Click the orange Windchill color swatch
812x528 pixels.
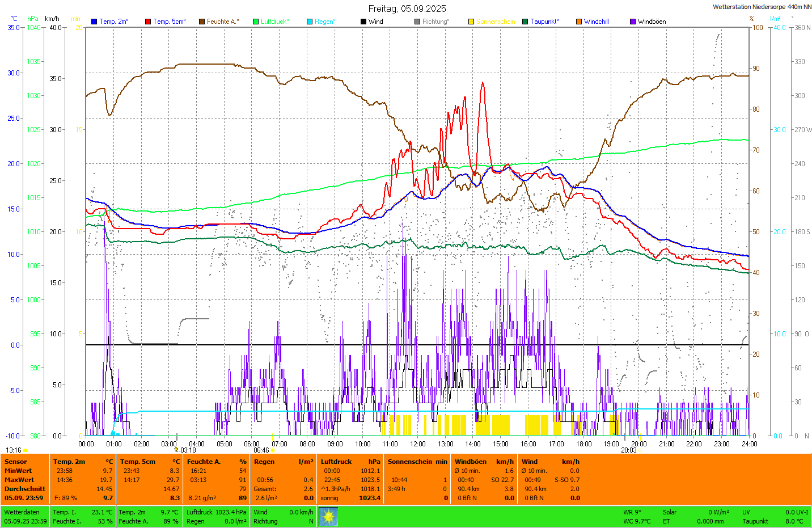[579, 22]
